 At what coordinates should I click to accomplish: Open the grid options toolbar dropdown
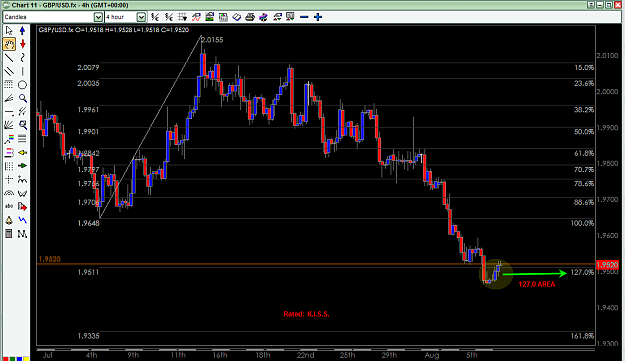point(183,17)
